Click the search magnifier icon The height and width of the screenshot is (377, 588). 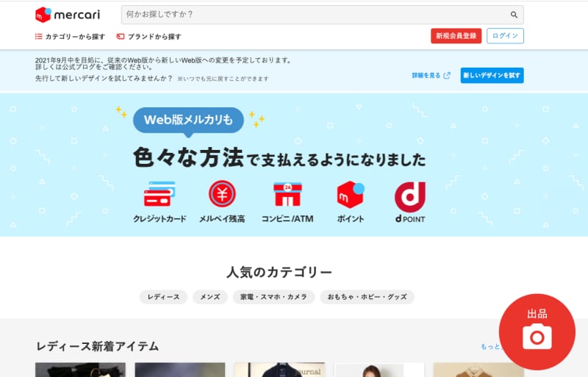[514, 15]
